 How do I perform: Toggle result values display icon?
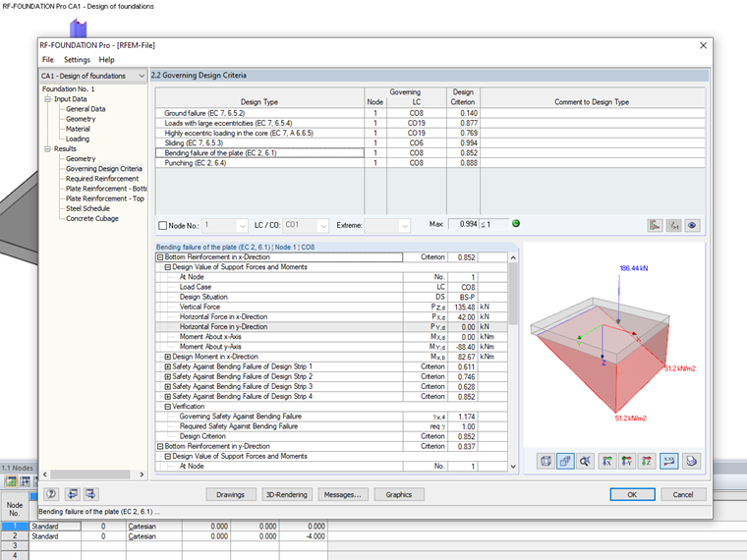click(669, 461)
